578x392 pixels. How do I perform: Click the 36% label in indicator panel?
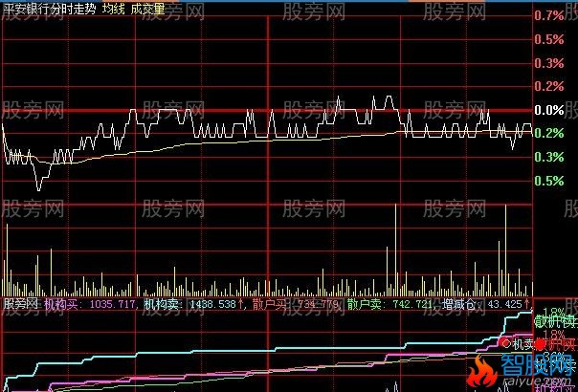(554, 357)
